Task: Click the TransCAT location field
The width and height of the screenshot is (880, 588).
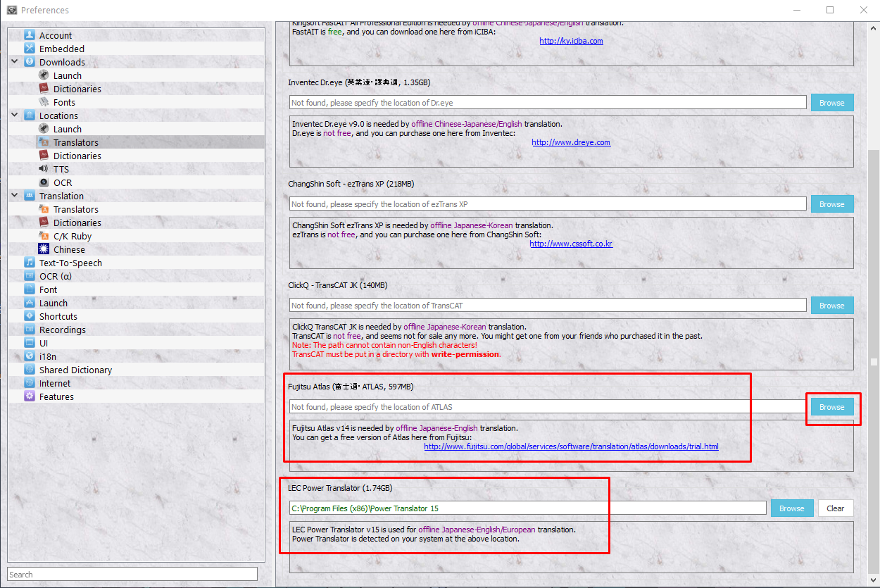Action: (548, 306)
